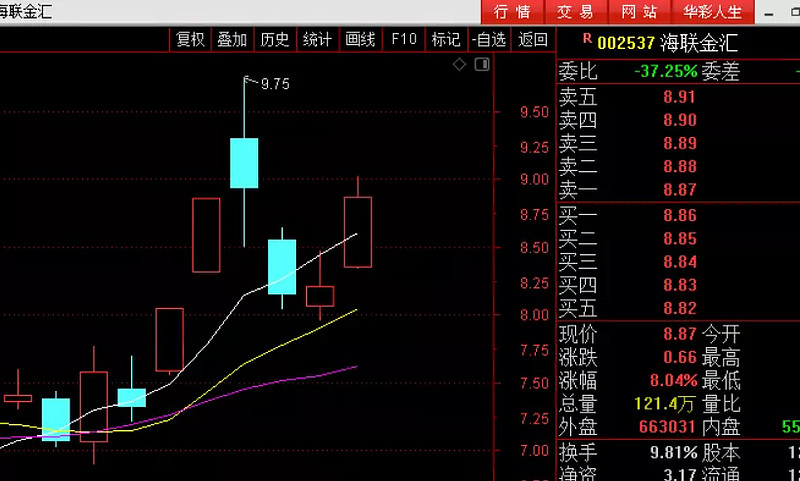Screen dimensions: 800x481
Task: Open the 华彩人生 tab
Action: pyautogui.click(x=713, y=12)
